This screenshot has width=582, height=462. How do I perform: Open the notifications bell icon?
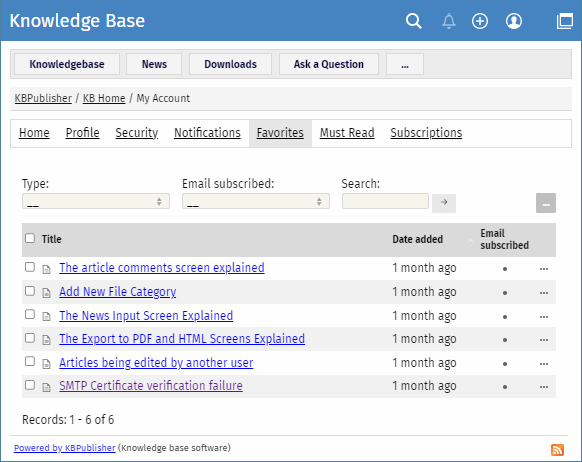(449, 21)
